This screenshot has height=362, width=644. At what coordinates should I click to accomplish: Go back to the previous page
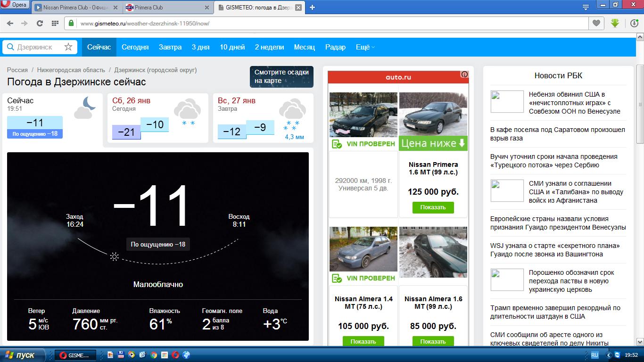tap(10, 23)
